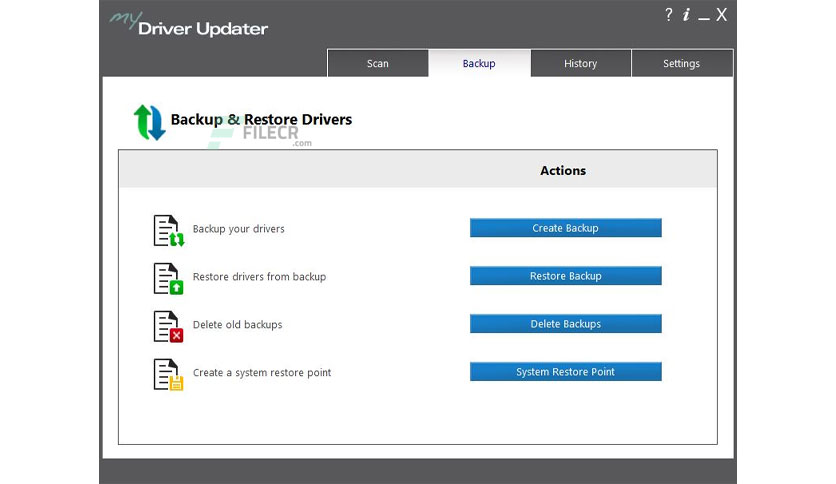Click the 'Delete old backups' text
The width and height of the screenshot is (836, 484).
[237, 325]
